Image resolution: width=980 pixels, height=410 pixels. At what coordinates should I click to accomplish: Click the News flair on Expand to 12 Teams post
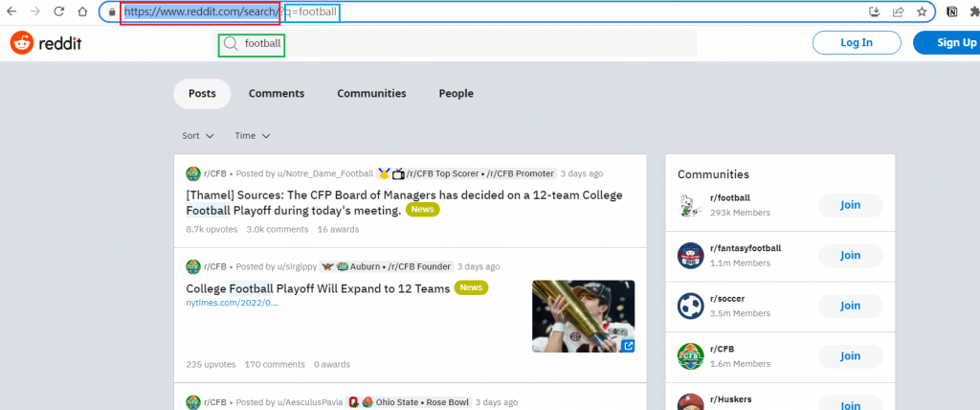(471, 288)
